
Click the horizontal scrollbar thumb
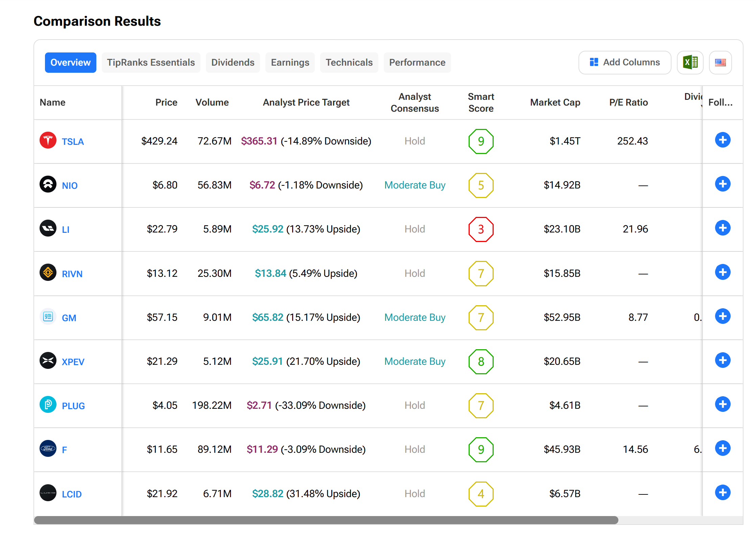326,520
